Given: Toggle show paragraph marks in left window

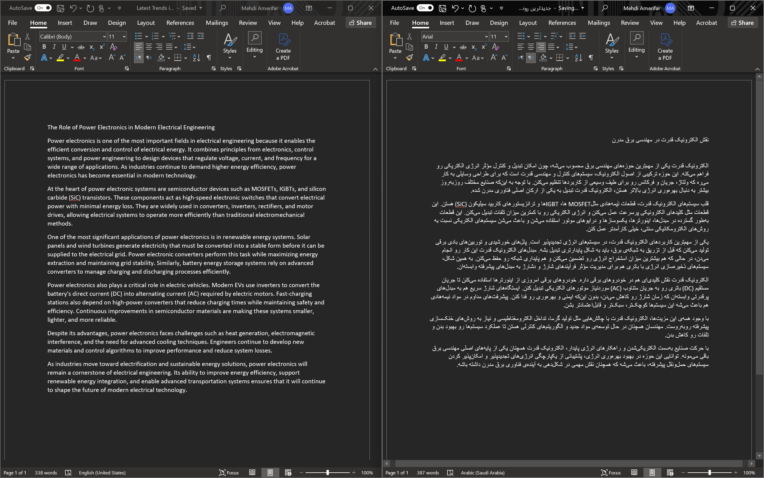Looking at the screenshot, I should click(x=209, y=57).
